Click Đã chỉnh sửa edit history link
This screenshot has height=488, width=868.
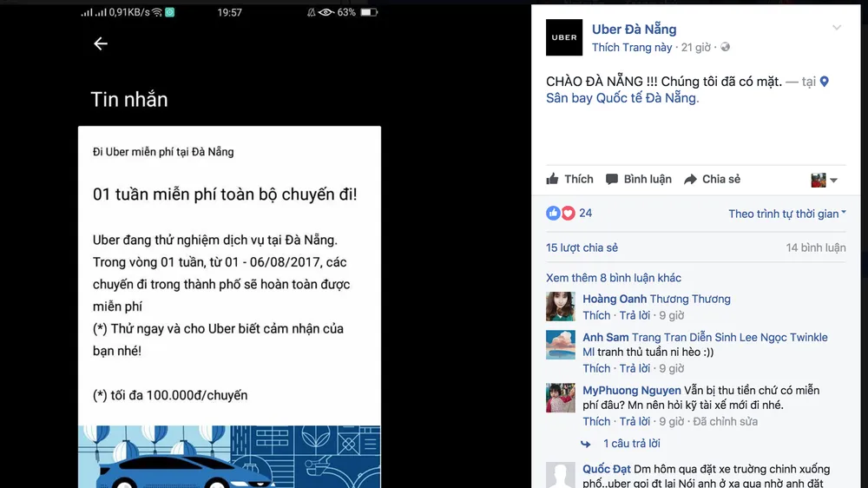725,421
